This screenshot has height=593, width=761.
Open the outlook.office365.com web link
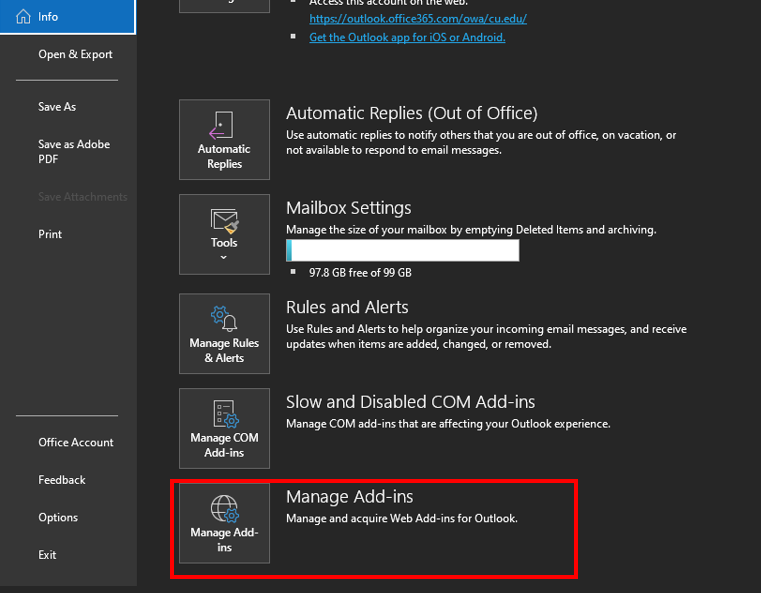(418, 18)
